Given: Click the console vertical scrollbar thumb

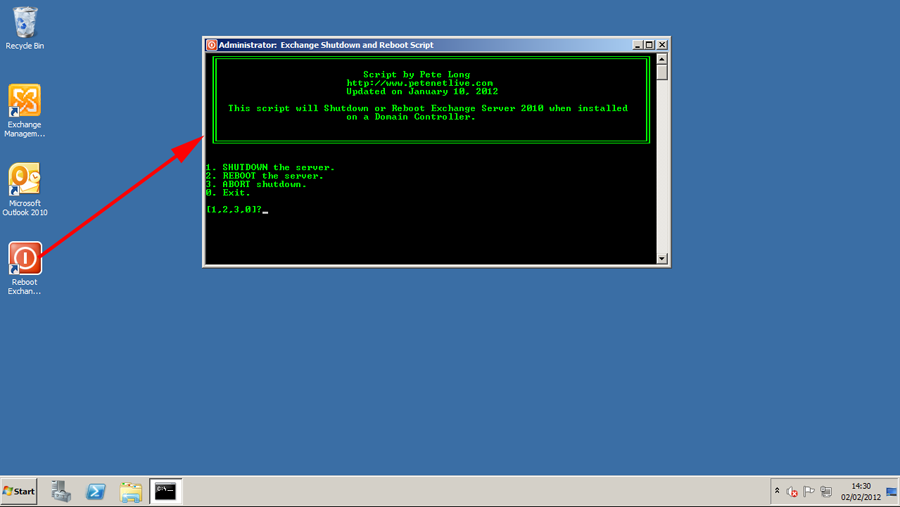Looking at the screenshot, I should click(662, 72).
